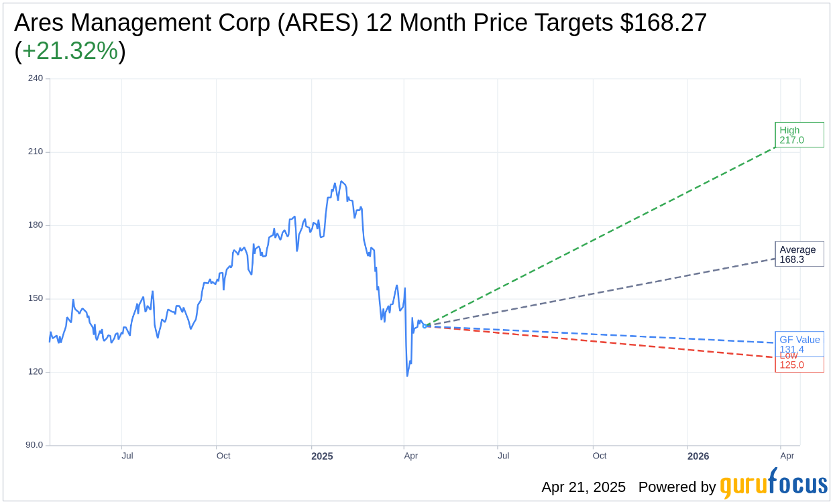Click the High 217.0 price target label
This screenshot has height=504, width=833.
pos(799,135)
